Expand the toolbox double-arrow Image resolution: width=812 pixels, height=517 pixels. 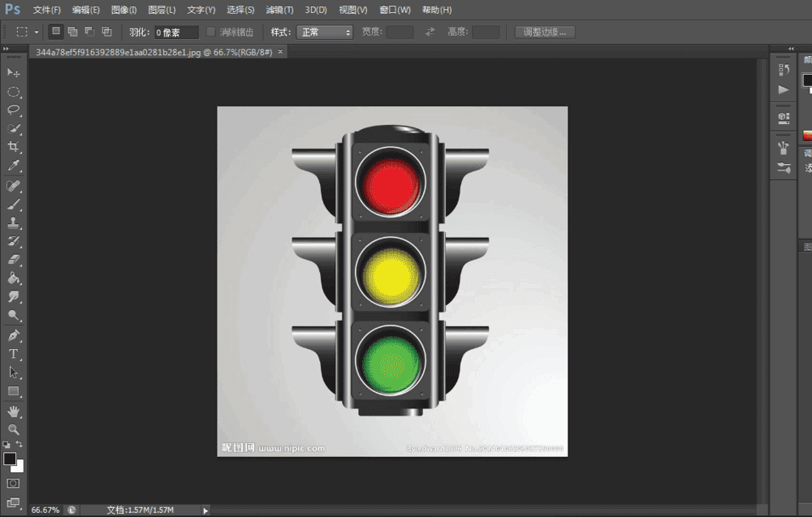point(6,49)
